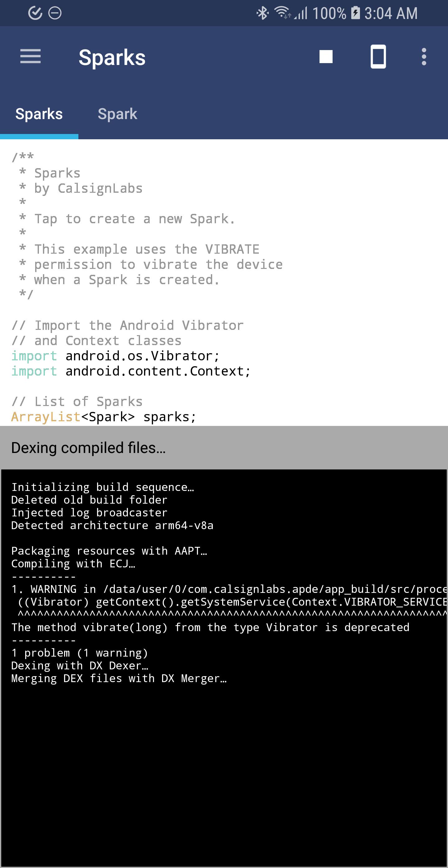448x868 pixels.
Task: Tap the cellular signal bars icon
Action: 301,13
